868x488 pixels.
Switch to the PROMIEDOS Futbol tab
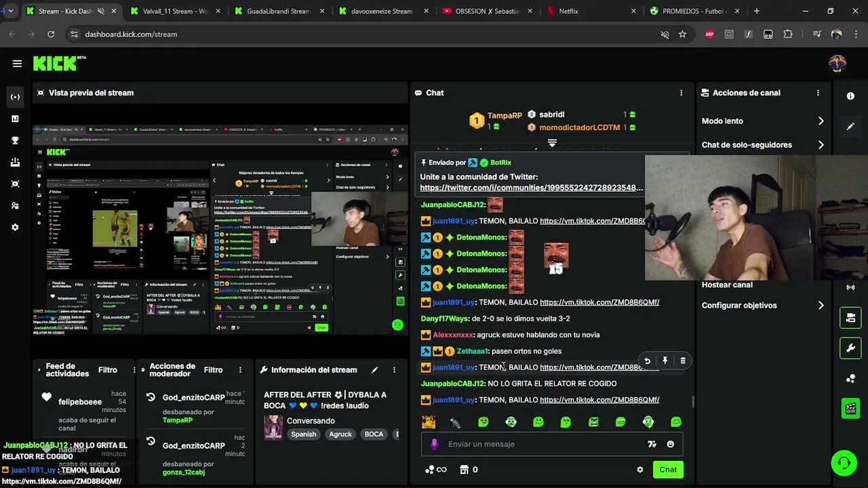pos(694,11)
